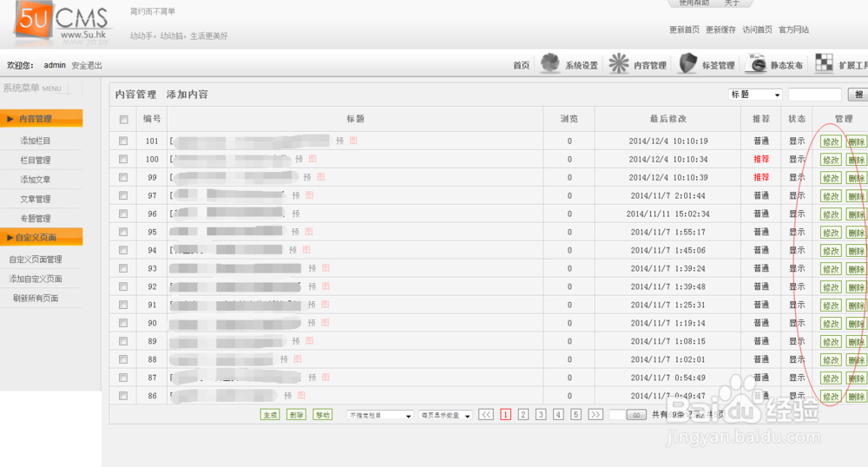Click the 安全退出 logout link

87,65
